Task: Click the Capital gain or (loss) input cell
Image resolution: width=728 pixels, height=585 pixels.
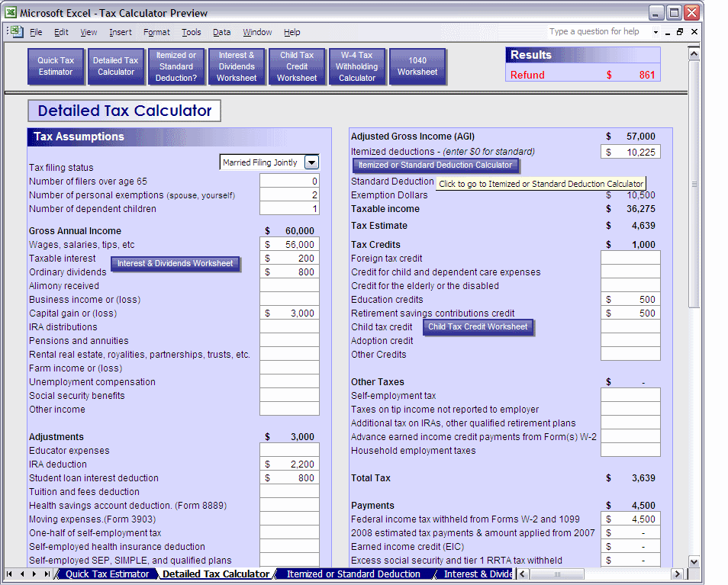Action: (289, 313)
